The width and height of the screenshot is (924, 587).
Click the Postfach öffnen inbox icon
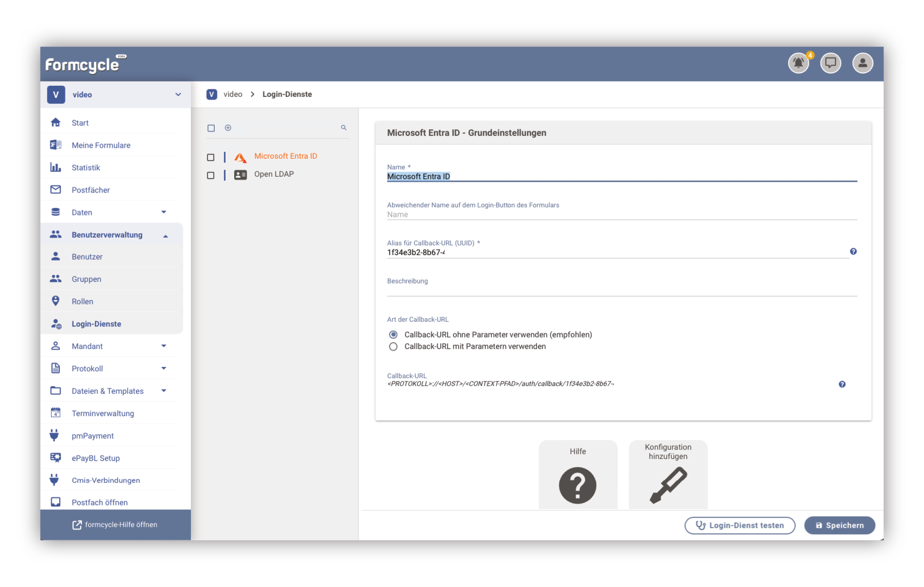[x=55, y=502]
